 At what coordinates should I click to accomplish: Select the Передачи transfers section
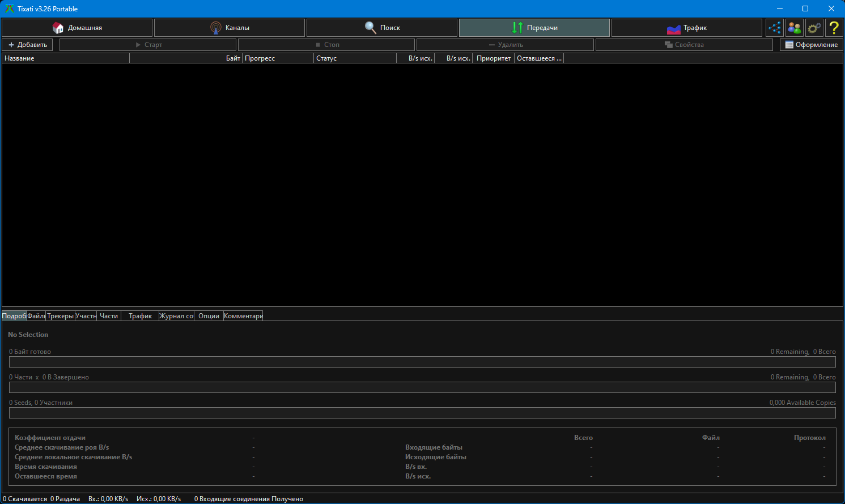pos(534,28)
